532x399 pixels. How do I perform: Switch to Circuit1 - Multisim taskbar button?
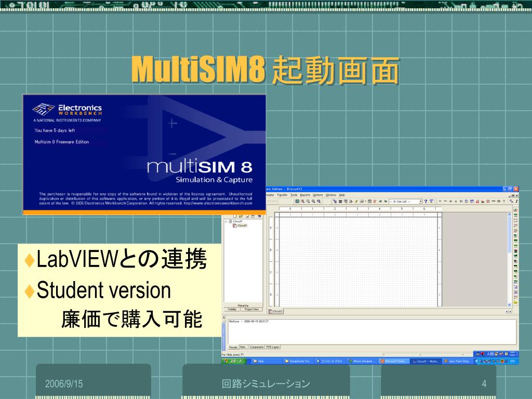coord(425,362)
